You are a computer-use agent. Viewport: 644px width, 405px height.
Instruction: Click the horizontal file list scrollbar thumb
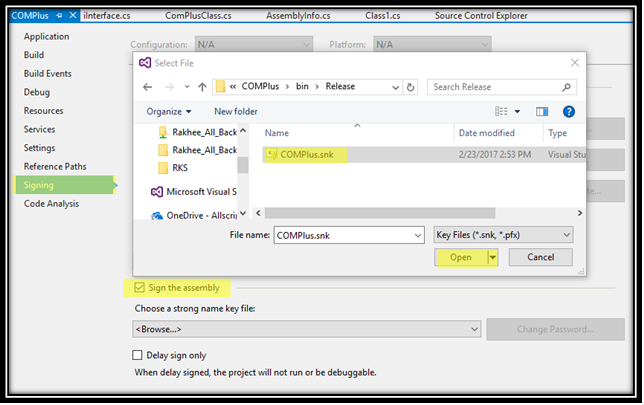pyautogui.click(x=380, y=213)
